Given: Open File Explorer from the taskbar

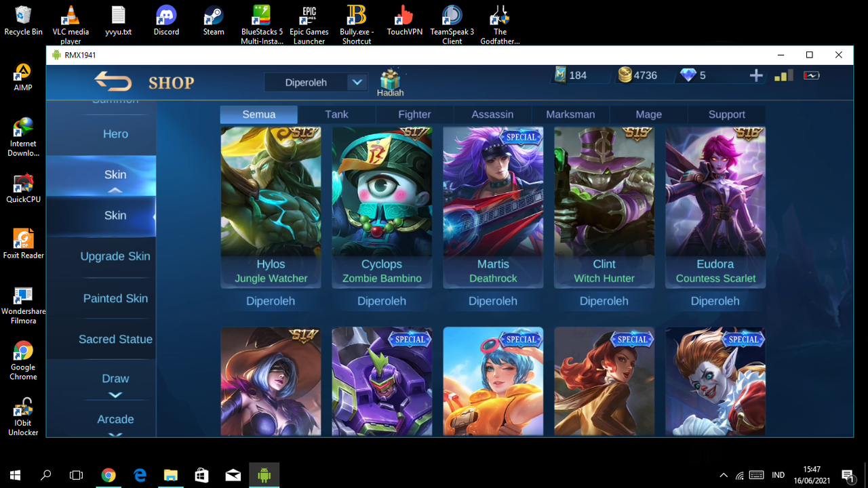Looking at the screenshot, I should [x=170, y=475].
